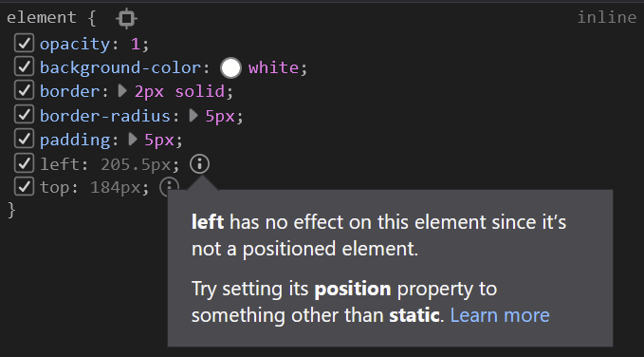Expand the padding shorthand arrow
Image resolution: width=644 pixels, height=357 pixels.
[x=132, y=140]
